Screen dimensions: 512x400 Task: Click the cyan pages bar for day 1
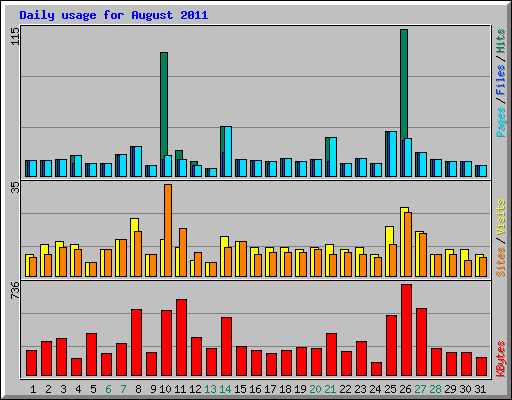[x=33, y=168]
